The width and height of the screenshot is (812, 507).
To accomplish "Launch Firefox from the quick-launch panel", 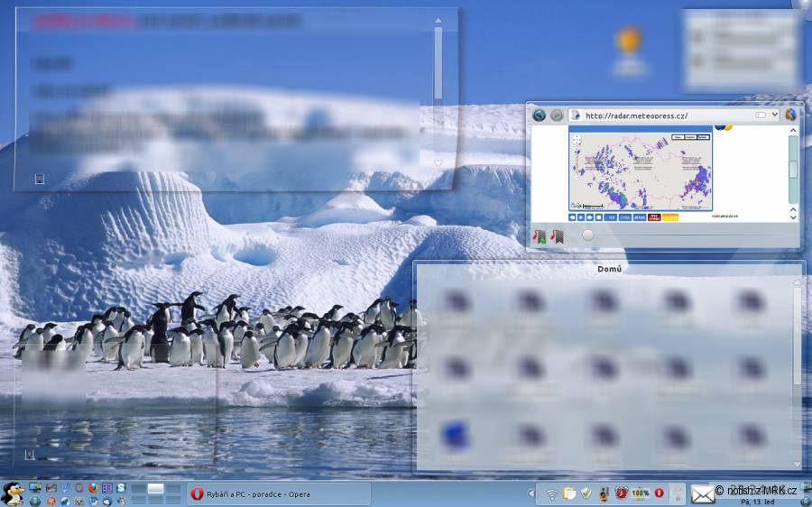I will pyautogui.click(x=93, y=488).
